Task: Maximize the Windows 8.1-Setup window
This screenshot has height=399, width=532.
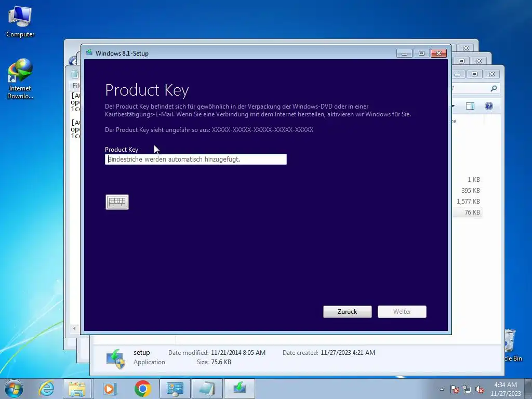Action: tap(421, 54)
